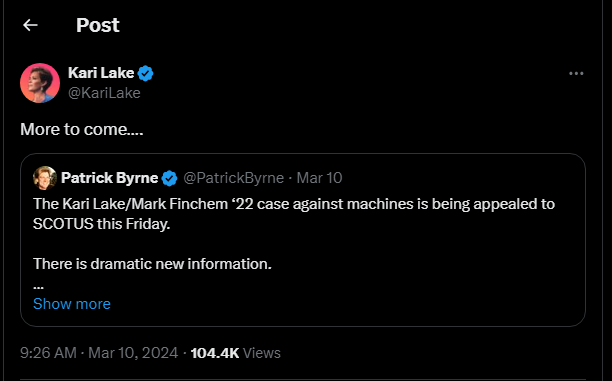Click the Mar 10, 2024 footer date
The image size is (612, 381).
click(133, 353)
